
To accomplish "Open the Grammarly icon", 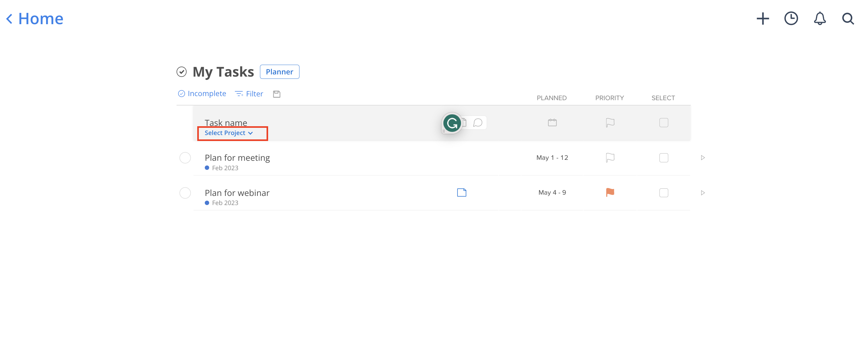I will 452,123.
